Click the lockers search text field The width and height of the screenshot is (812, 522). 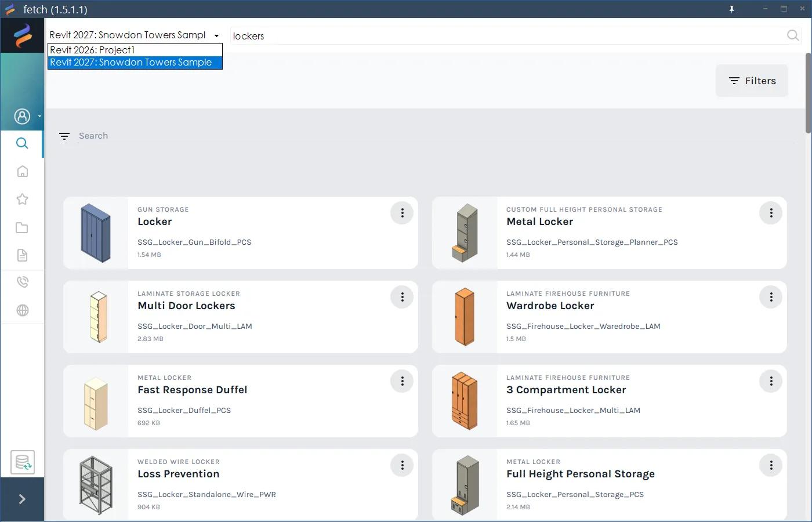tap(507, 36)
